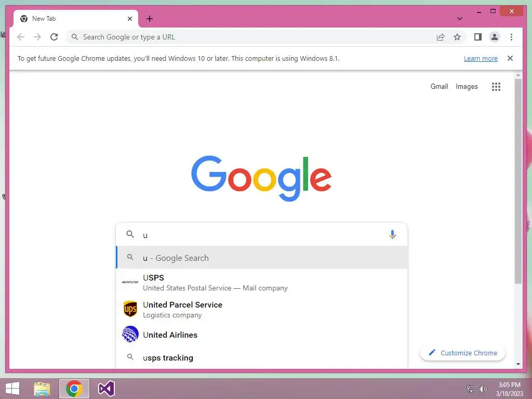Screen dimensions: 532x399
Task: Open the Chrome three-dot menu
Action: (511, 37)
